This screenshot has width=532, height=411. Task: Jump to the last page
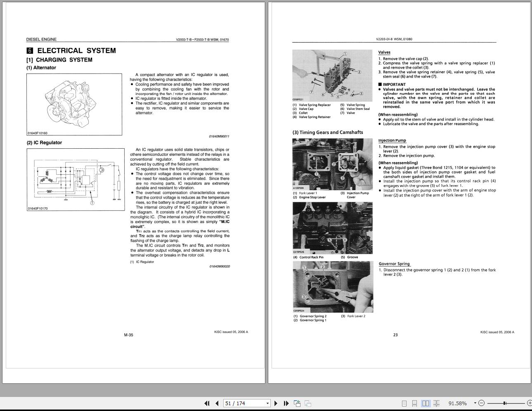pyautogui.click(x=286, y=403)
